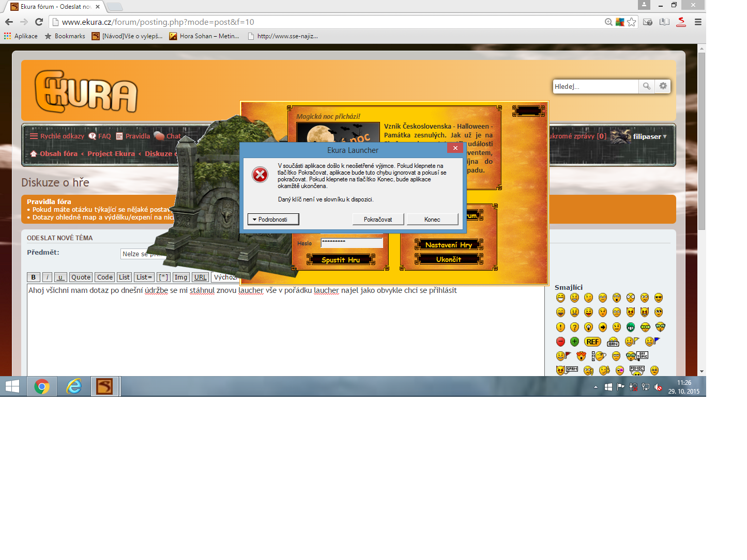Click the forum search magnifier icon
The width and height of the screenshot is (747, 560).
pos(647,86)
